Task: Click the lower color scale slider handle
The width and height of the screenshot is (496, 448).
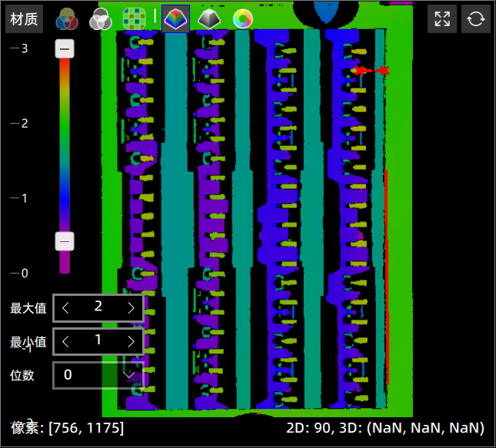Action: 65,241
